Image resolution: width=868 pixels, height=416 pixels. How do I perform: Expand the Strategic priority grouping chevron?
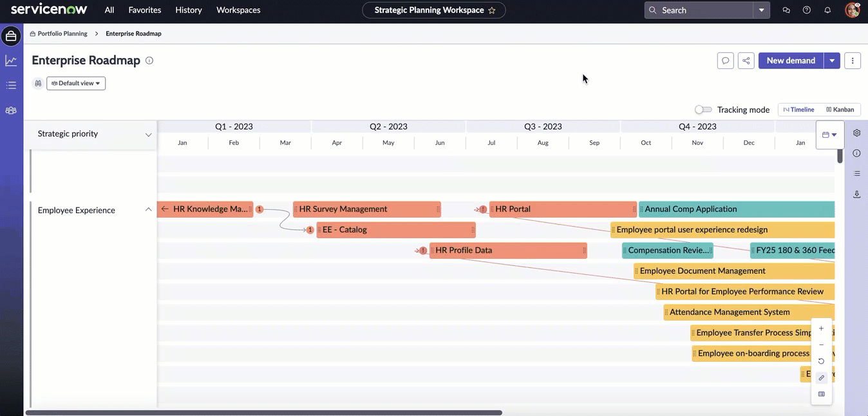click(x=148, y=135)
